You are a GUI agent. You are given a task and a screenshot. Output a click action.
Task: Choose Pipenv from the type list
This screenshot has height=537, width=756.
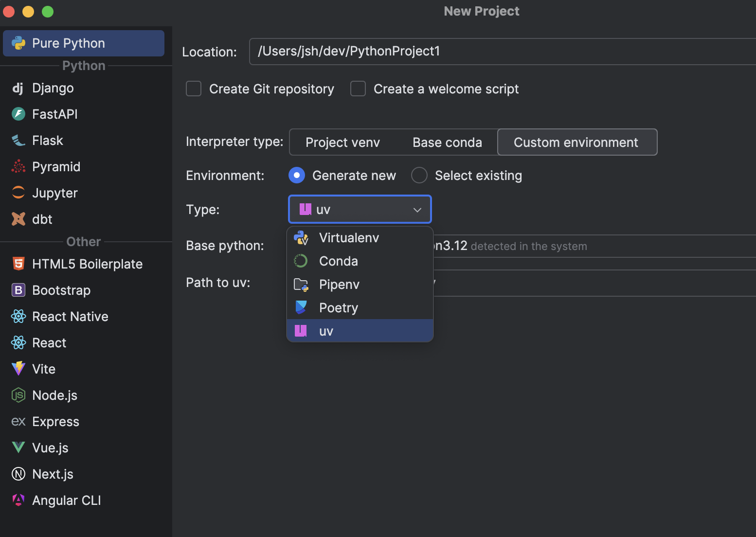tap(360, 285)
